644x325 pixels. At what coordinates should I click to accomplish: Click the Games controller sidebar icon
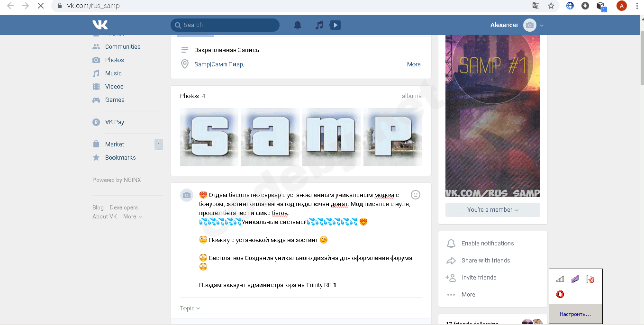[96, 100]
